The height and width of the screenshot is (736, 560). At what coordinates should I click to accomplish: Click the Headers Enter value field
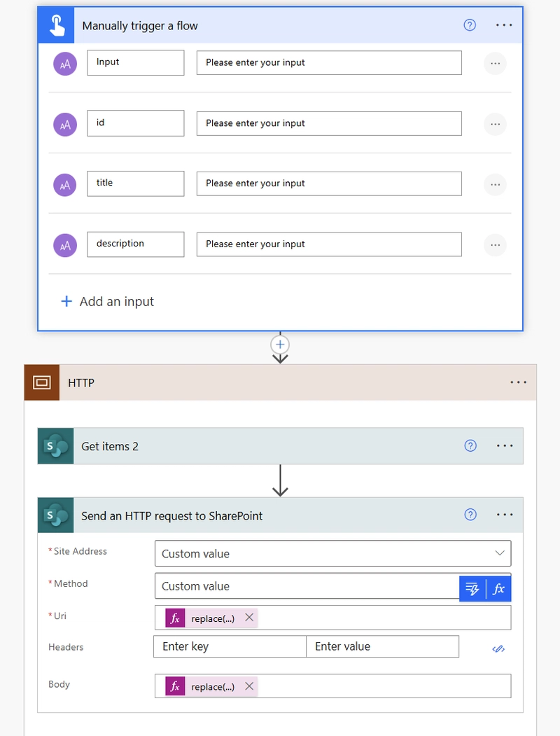383,646
